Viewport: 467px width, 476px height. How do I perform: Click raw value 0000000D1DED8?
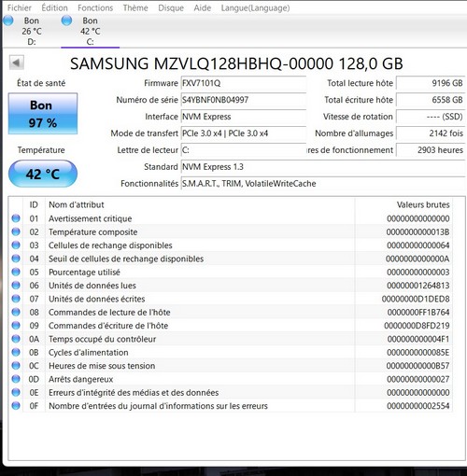click(416, 299)
